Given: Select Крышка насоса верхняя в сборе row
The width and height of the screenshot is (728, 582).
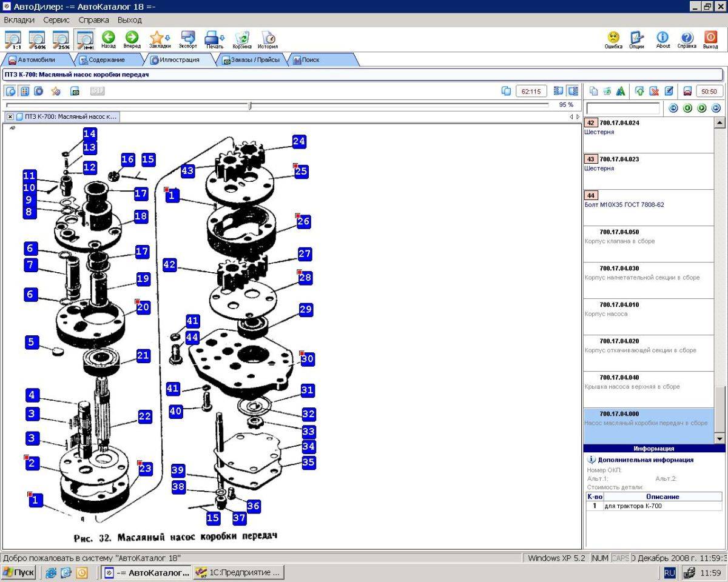Looking at the screenshot, I should coord(649,390).
